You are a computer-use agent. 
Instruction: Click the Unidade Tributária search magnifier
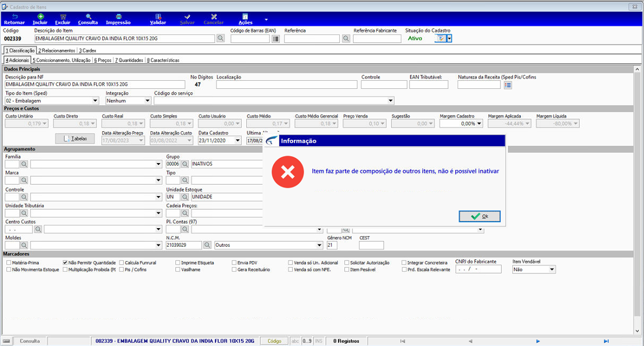[24, 213]
